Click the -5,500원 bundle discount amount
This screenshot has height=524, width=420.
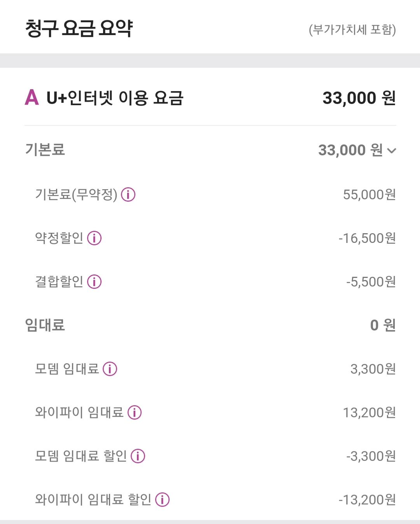tap(371, 282)
